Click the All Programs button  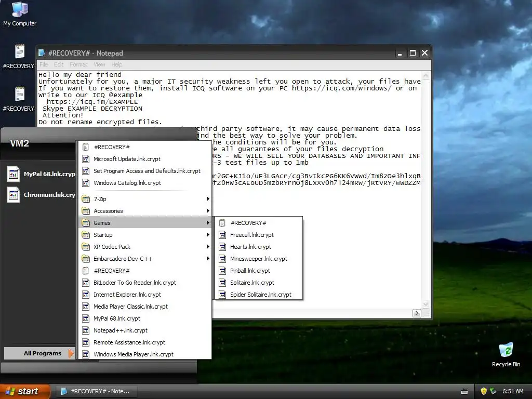39,353
